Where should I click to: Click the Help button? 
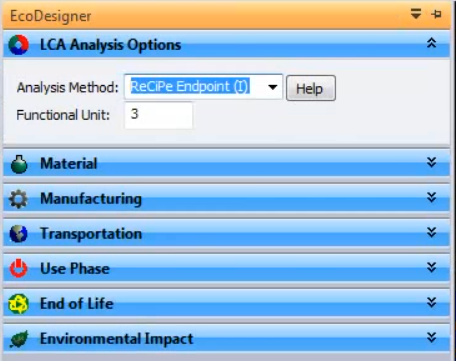pos(311,88)
